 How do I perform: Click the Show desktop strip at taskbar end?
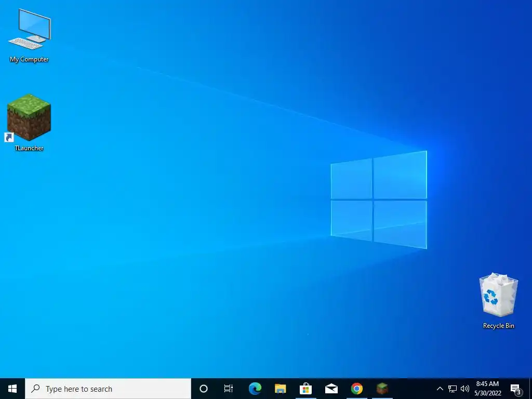pyautogui.click(x=530, y=389)
